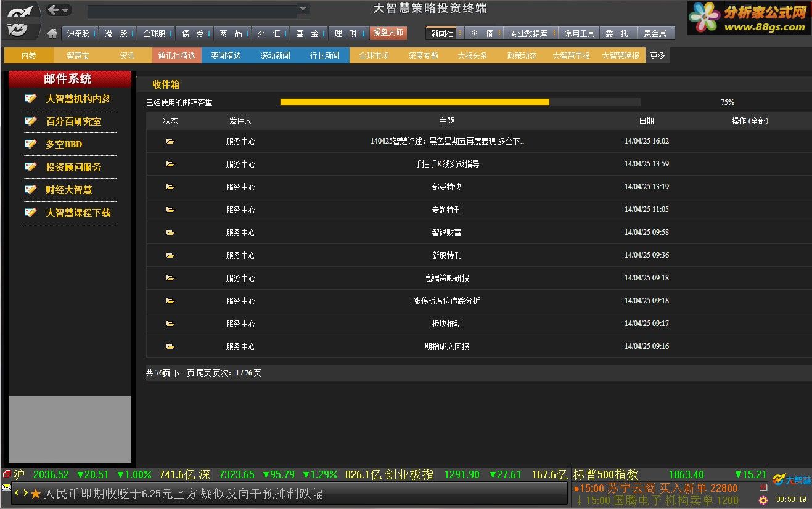Open the 港股 dropdown menu
This screenshot has width=812, height=509.
pos(117,33)
